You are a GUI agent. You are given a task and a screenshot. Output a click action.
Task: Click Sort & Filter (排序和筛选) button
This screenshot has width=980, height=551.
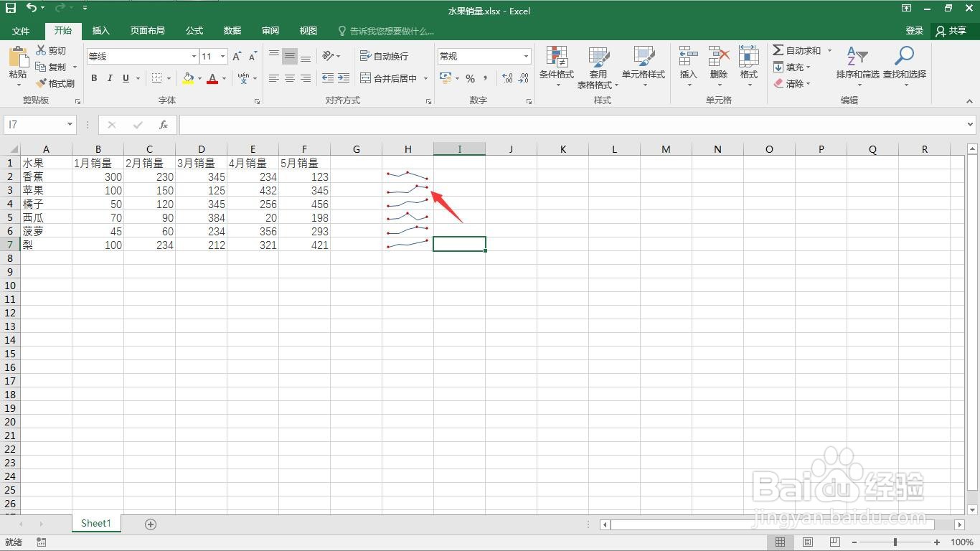point(857,65)
